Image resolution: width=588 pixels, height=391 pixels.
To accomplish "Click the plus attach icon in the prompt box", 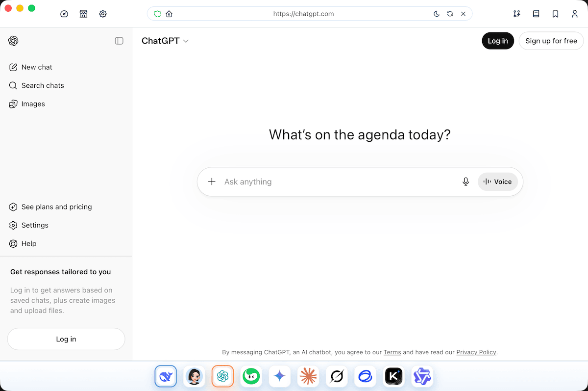I will tap(212, 182).
